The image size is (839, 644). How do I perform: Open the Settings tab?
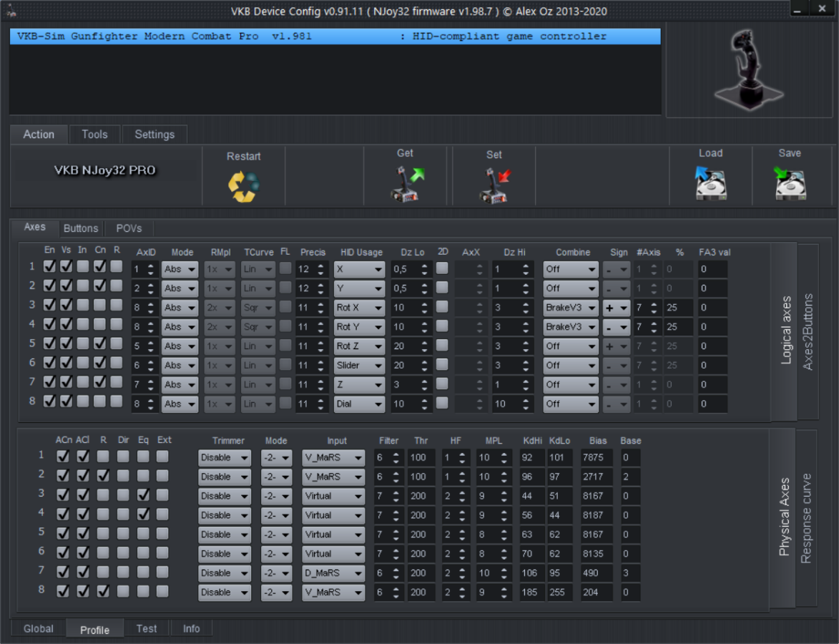[154, 135]
